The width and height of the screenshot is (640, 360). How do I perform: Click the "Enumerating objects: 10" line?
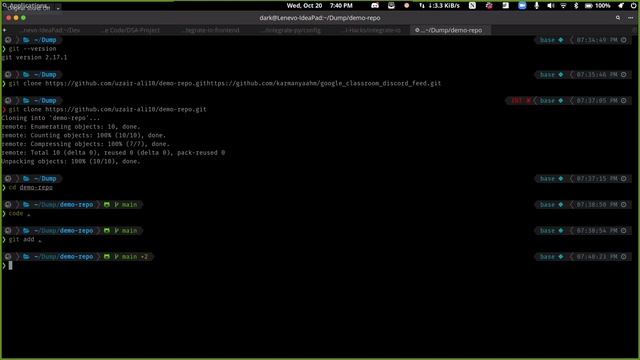click(x=71, y=127)
